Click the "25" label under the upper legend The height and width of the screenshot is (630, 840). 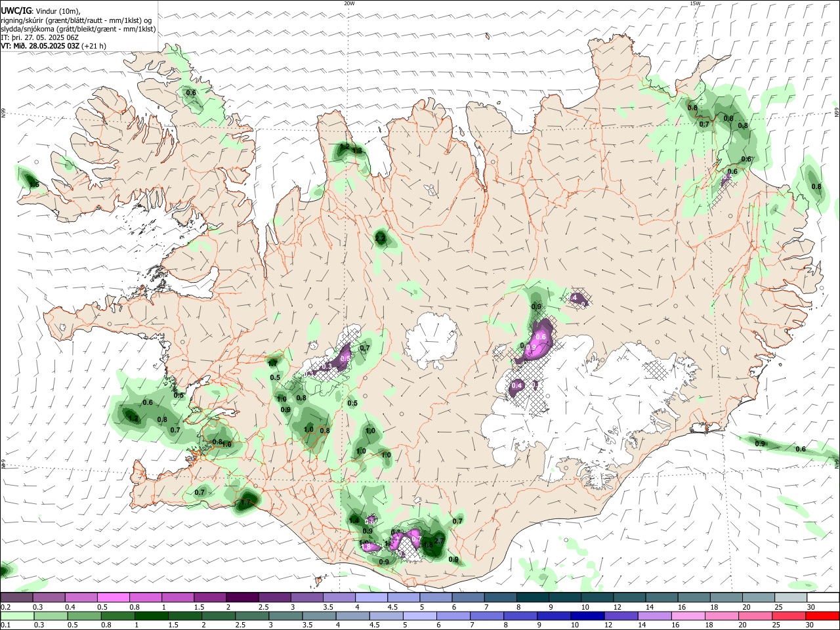click(x=778, y=607)
